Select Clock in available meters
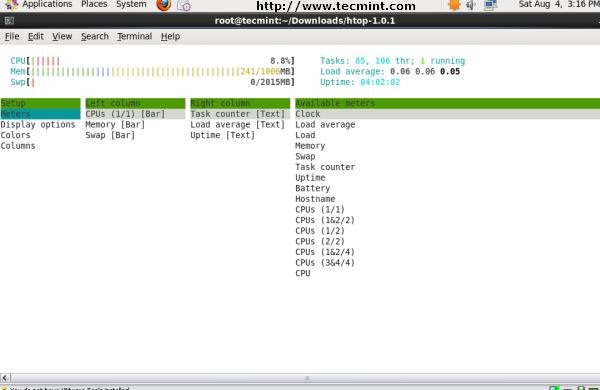 tap(447, 114)
